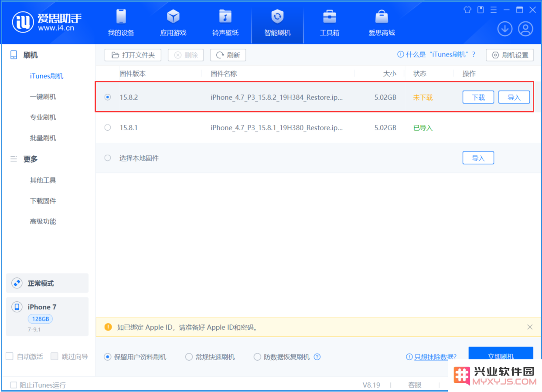Screen dimensions: 542x392
Task: Click the 立即刷机 button
Action: click(501, 356)
